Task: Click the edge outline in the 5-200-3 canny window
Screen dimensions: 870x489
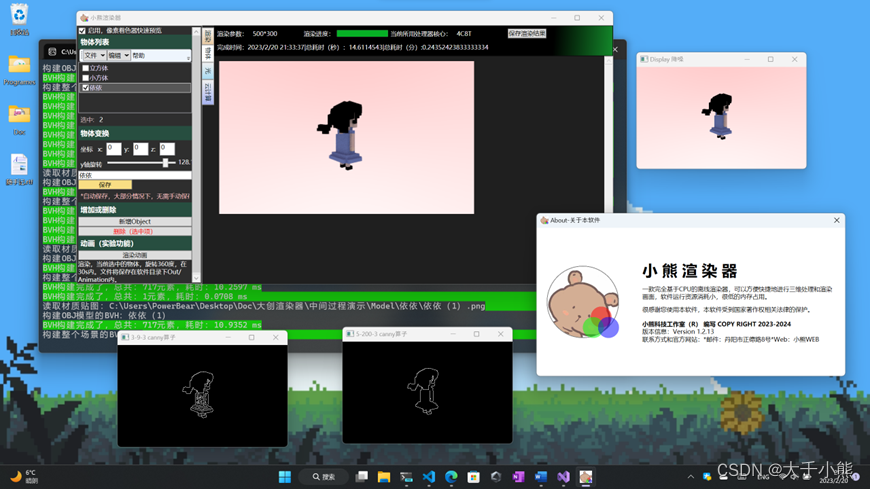Action: click(424, 391)
